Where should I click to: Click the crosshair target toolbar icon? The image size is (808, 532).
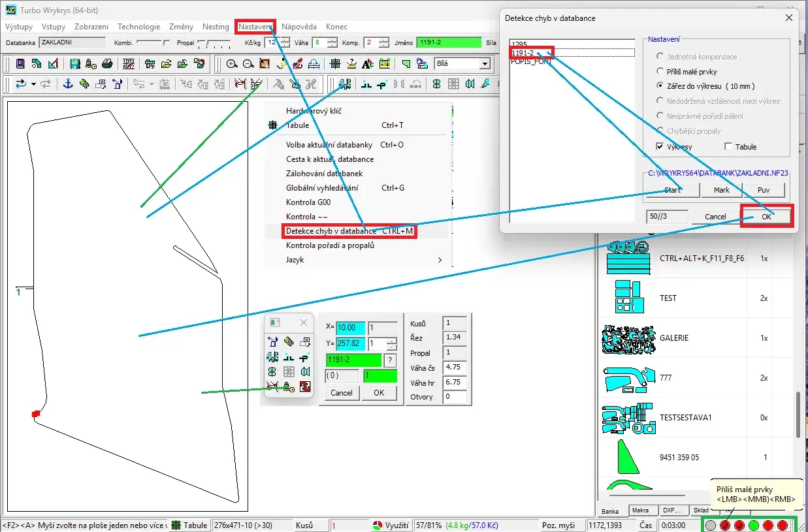[x=335, y=63]
